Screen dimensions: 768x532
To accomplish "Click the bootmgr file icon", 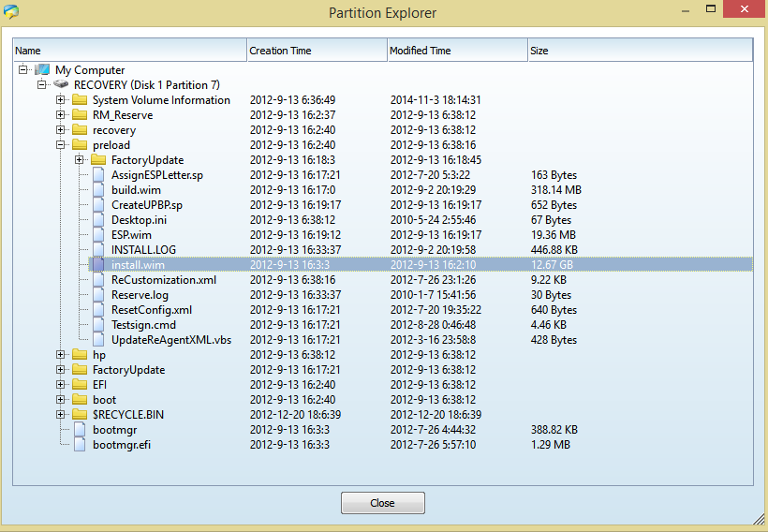I will tap(80, 430).
